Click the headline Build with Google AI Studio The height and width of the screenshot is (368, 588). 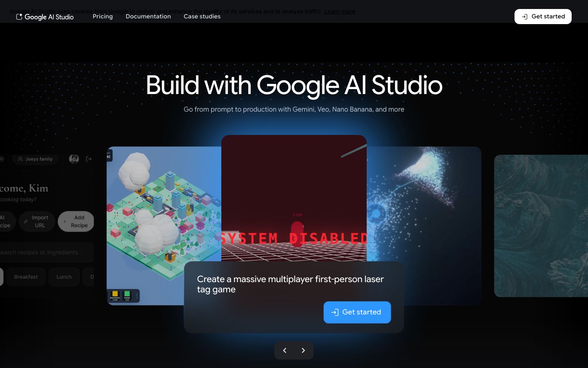294,85
